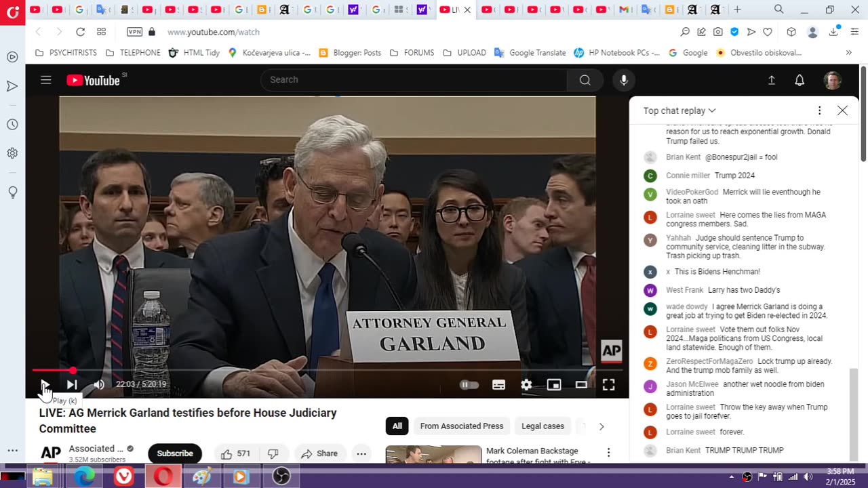The height and width of the screenshot is (488, 868).
Task: Play the Garland testimony video
Action: click(x=45, y=385)
